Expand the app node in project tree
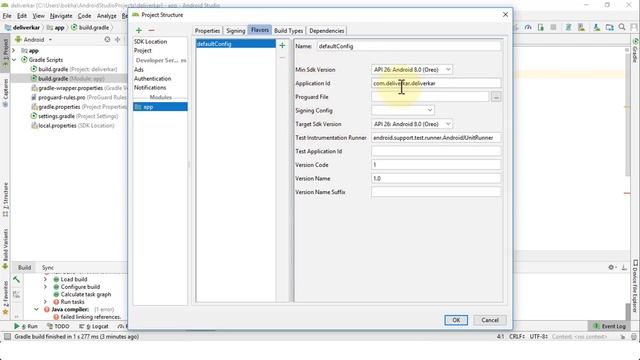640x360 pixels. click(x=14, y=51)
